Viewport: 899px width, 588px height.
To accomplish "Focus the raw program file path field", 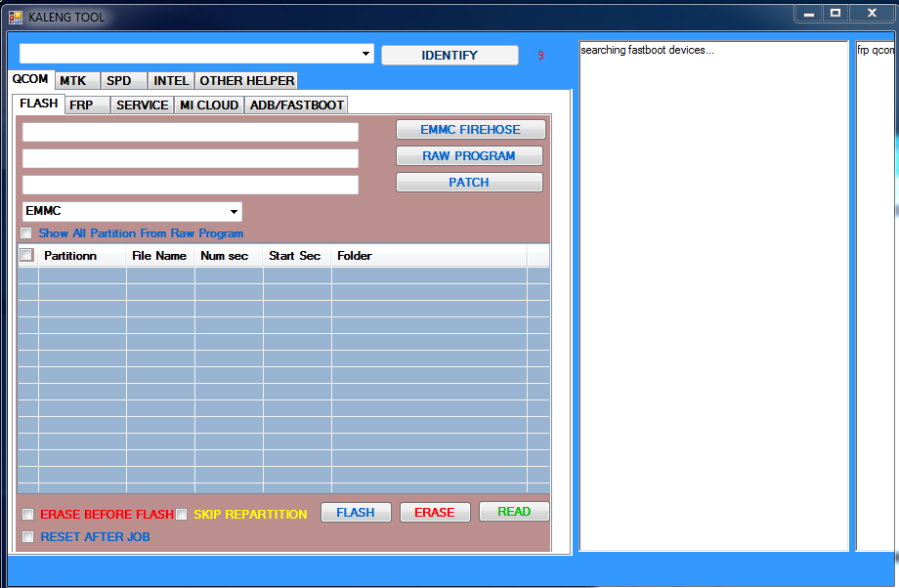I will [191, 158].
